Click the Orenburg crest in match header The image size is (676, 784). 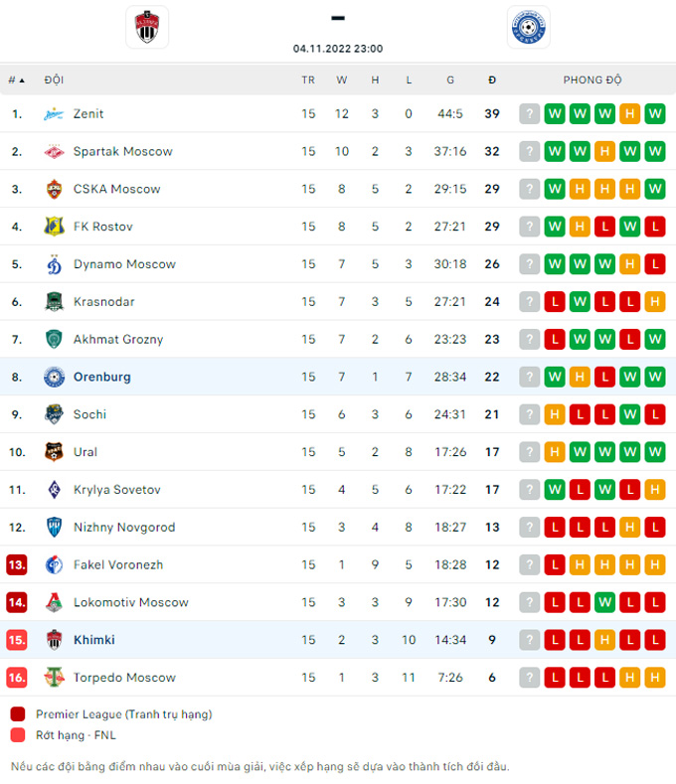[x=529, y=27]
